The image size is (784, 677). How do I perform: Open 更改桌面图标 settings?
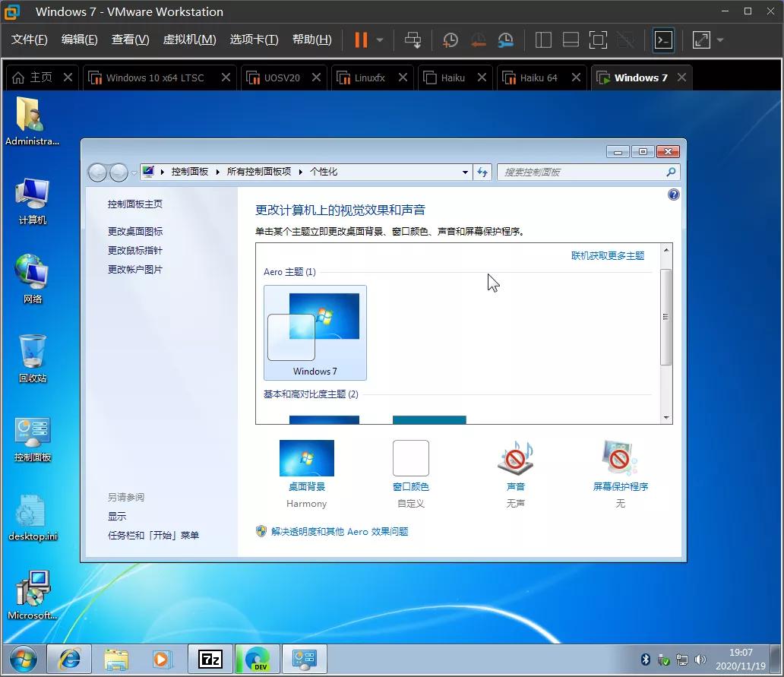click(134, 231)
